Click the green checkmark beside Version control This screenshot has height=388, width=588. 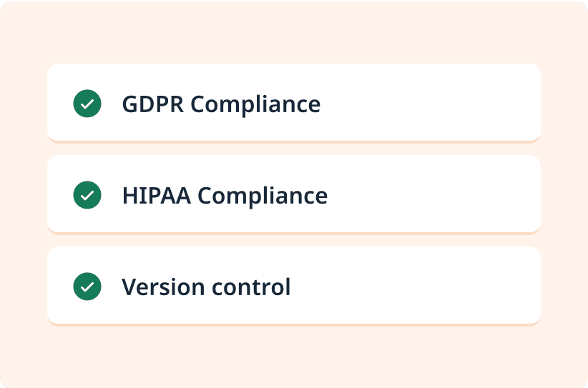pyautogui.click(x=87, y=287)
